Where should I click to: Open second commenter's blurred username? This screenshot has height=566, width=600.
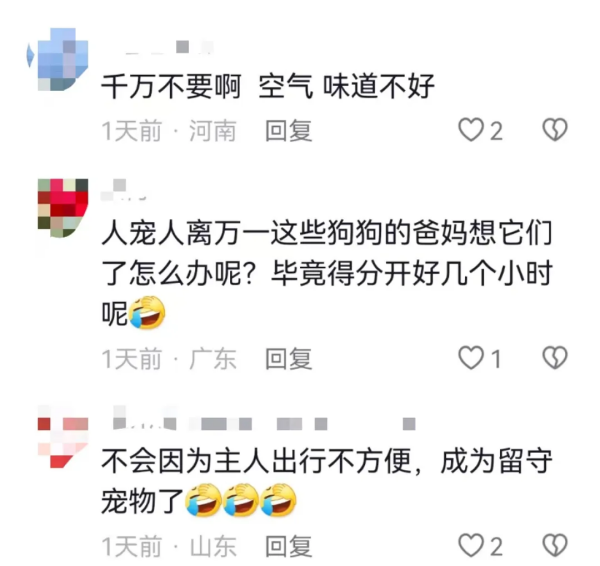coord(124,190)
